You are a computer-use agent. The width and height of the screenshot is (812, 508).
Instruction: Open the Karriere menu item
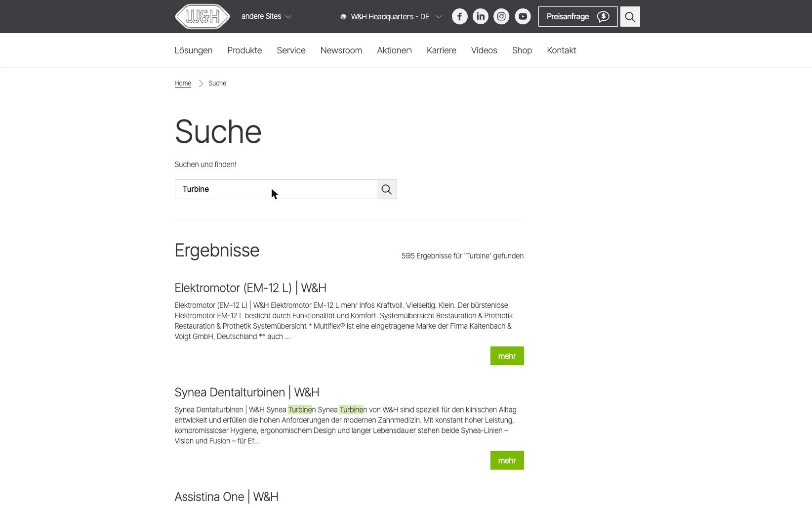(x=442, y=50)
